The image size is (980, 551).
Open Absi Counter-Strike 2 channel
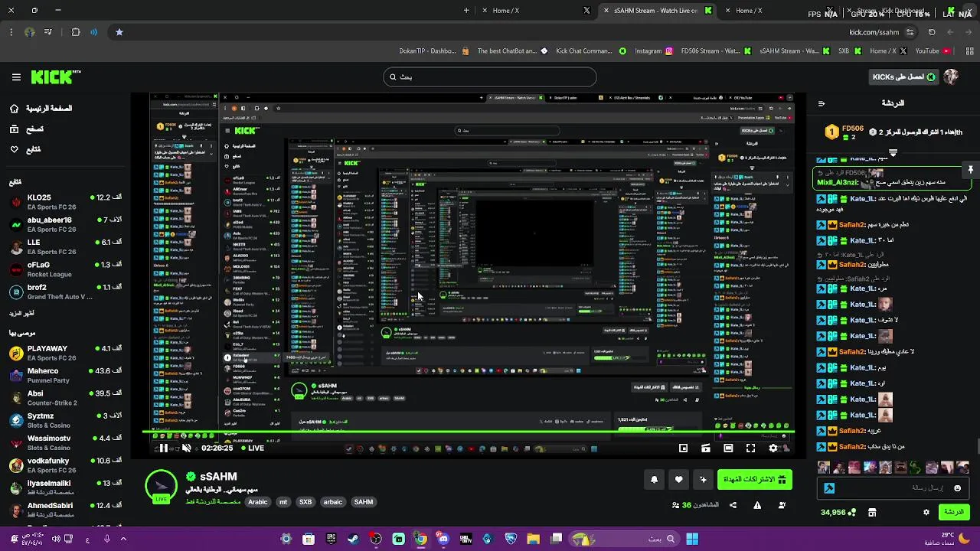(65, 398)
